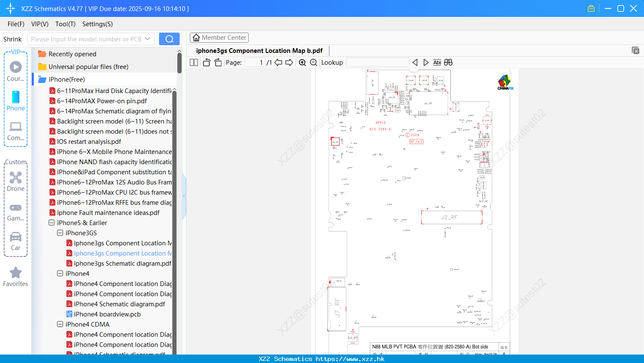This screenshot has width=644, height=363.
Task: Select the iPhone(Free) folder
Action: tap(66, 80)
